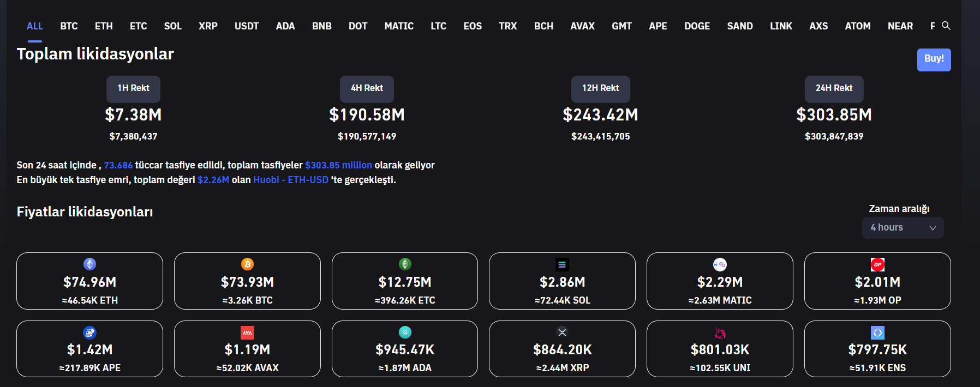Open the ALL coins tab

[x=35, y=26]
